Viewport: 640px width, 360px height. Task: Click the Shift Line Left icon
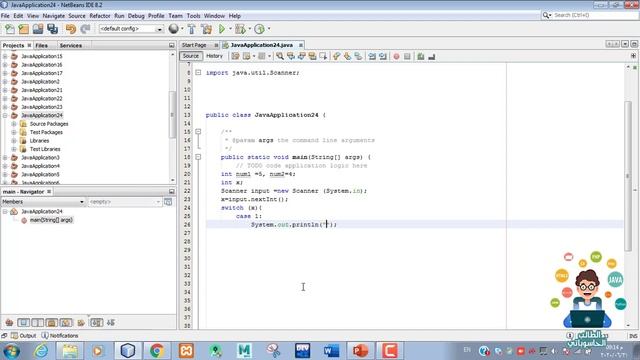coord(372,56)
